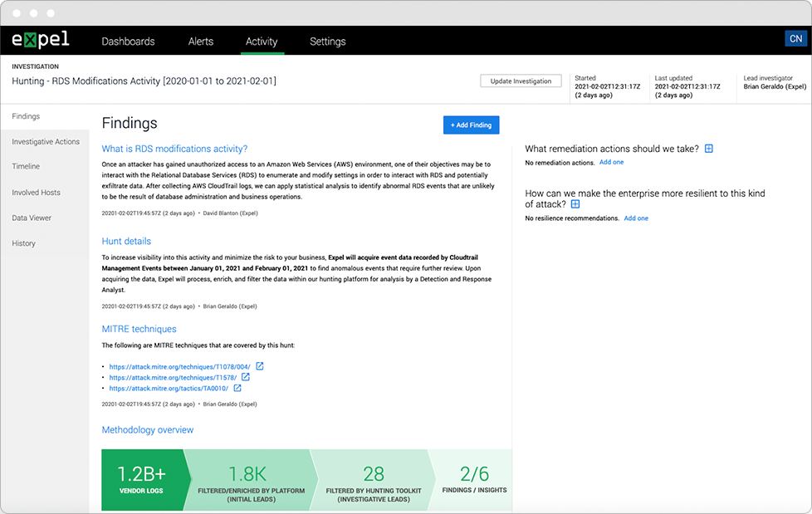812x514 pixels.
Task: Open the external link icon for TA0010
Action: pos(237,388)
